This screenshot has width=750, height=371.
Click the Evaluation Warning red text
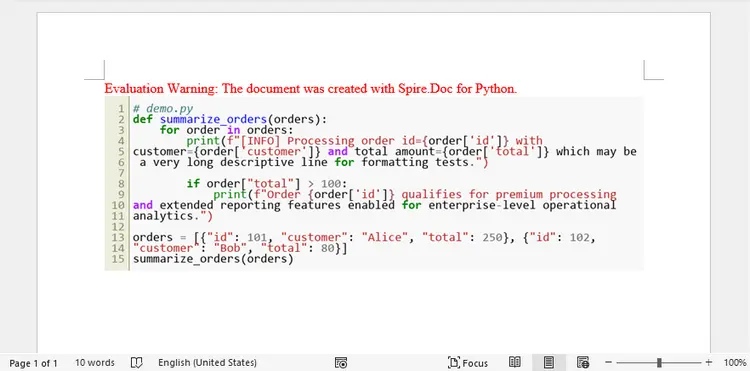point(310,88)
